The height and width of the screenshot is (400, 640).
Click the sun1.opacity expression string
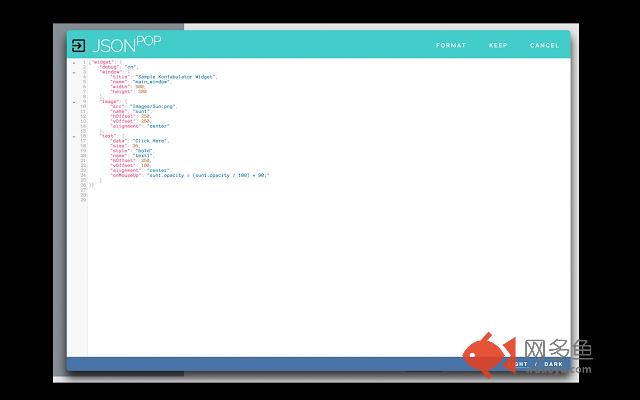point(208,175)
